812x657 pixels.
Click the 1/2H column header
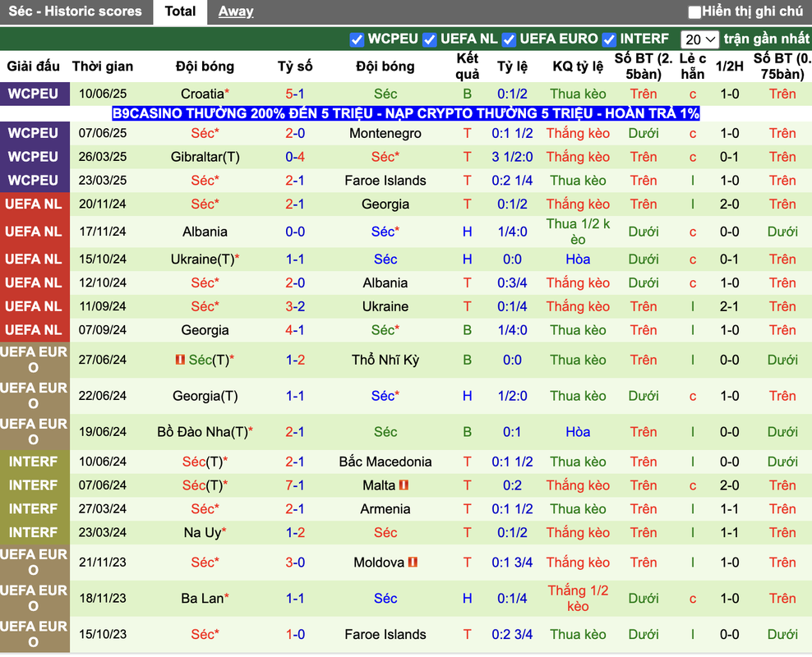[729, 67]
